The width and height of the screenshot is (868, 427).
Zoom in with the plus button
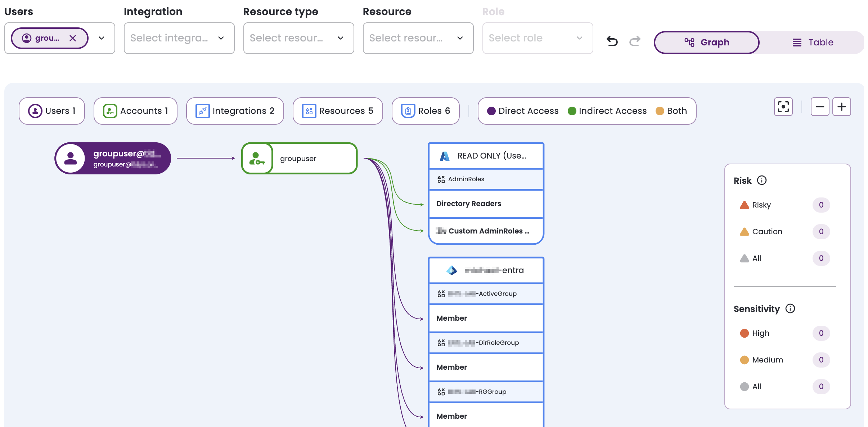click(x=841, y=107)
